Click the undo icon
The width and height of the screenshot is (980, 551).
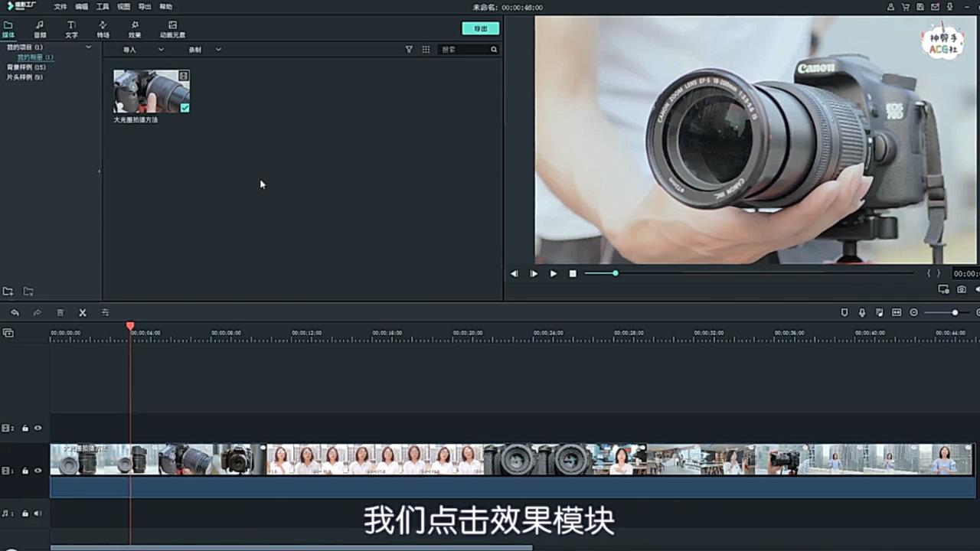click(x=15, y=313)
